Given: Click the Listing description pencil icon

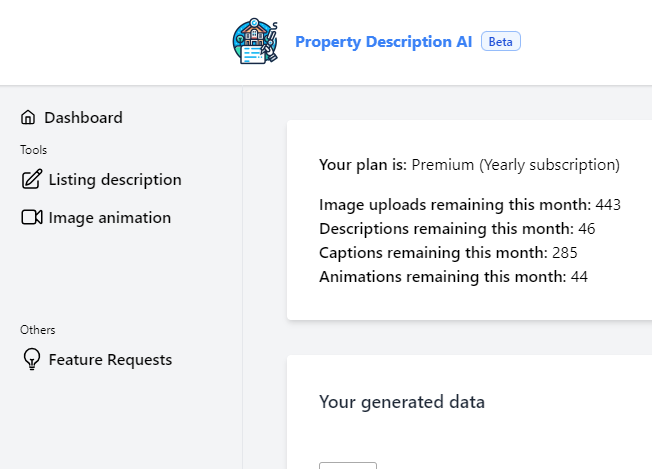Looking at the screenshot, I should (31, 180).
